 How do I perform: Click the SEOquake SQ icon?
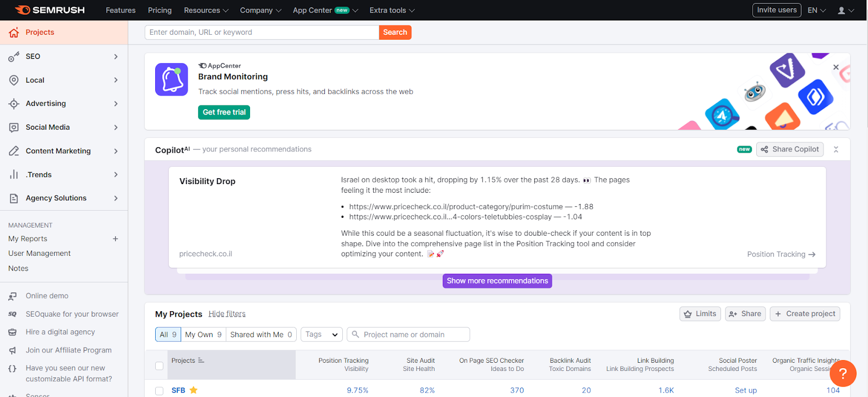point(12,314)
